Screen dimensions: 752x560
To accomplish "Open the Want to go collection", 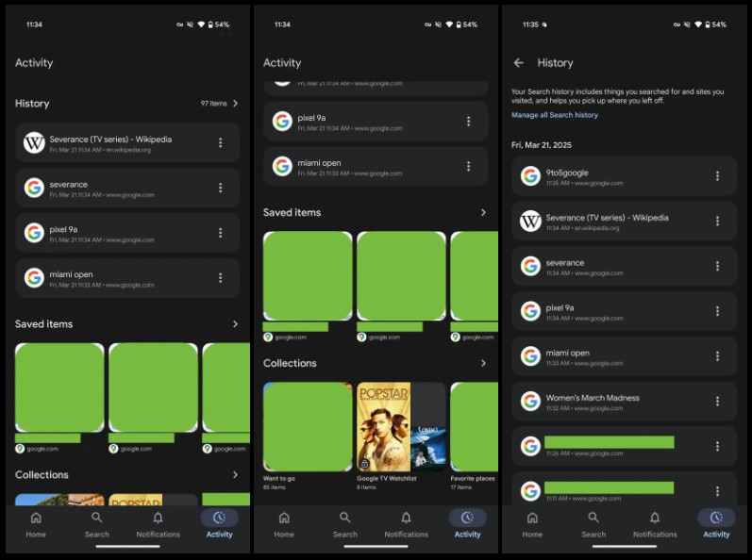I will coord(308,426).
